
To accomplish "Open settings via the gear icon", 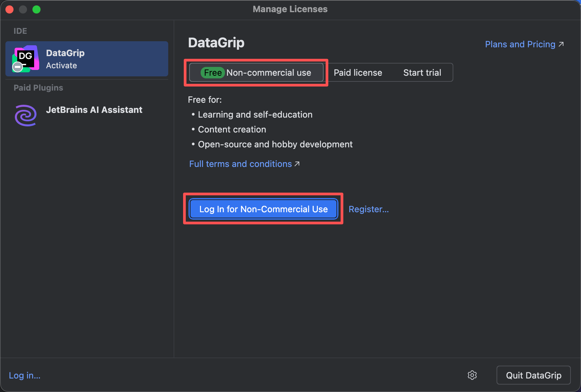I will click(472, 375).
